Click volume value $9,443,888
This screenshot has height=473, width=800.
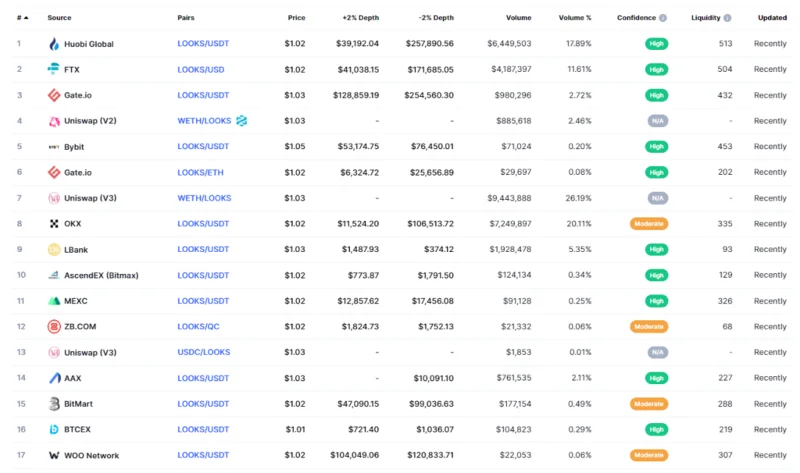point(509,198)
